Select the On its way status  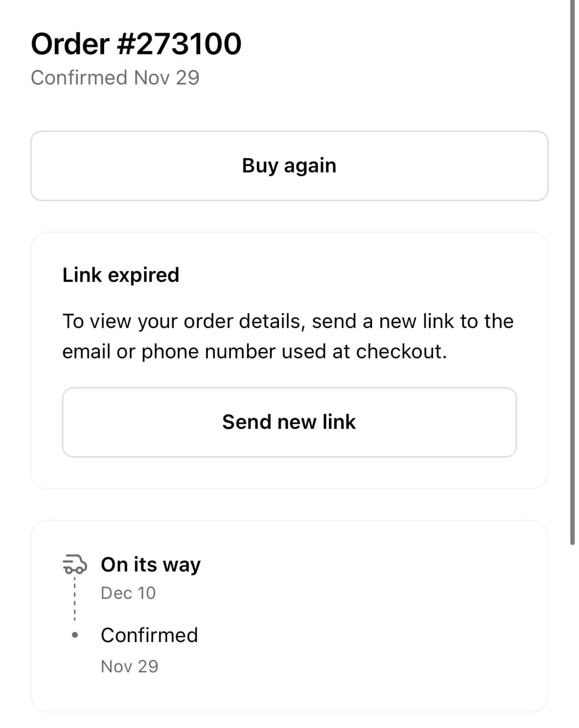point(150,565)
